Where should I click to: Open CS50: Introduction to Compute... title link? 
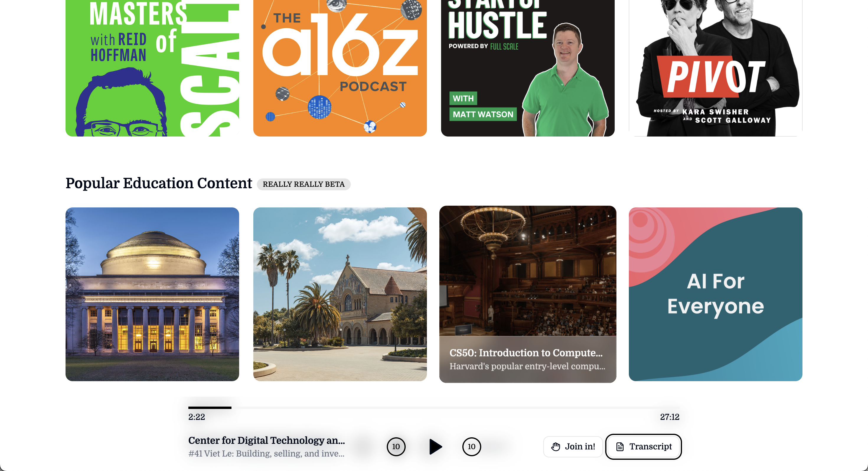pyautogui.click(x=526, y=353)
